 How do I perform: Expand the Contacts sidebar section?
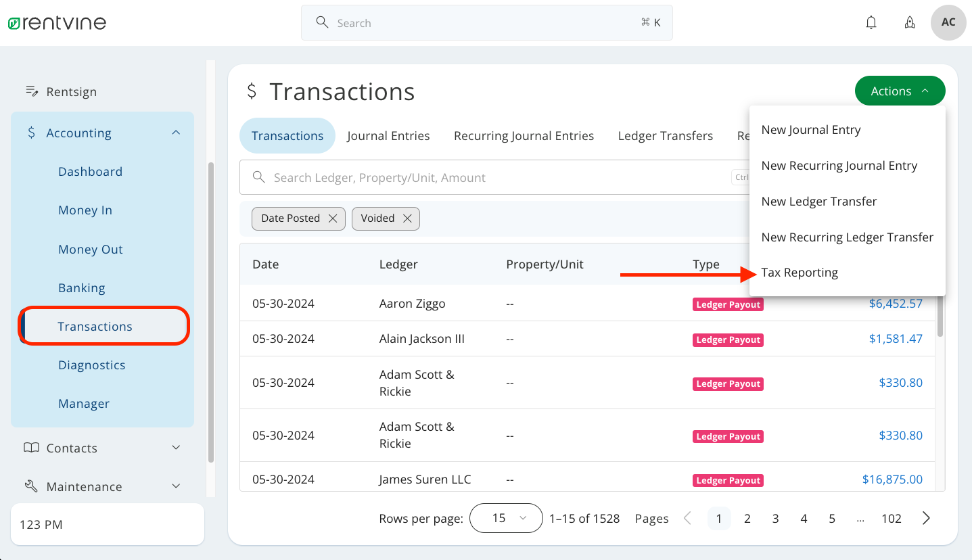click(x=176, y=447)
